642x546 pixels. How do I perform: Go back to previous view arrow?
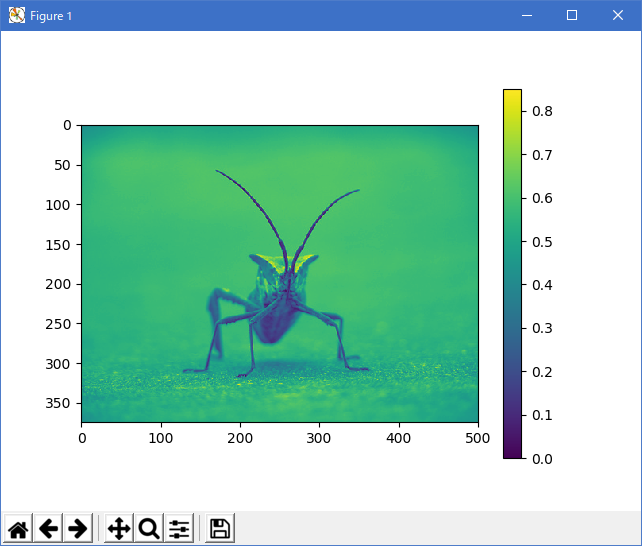click(x=48, y=528)
